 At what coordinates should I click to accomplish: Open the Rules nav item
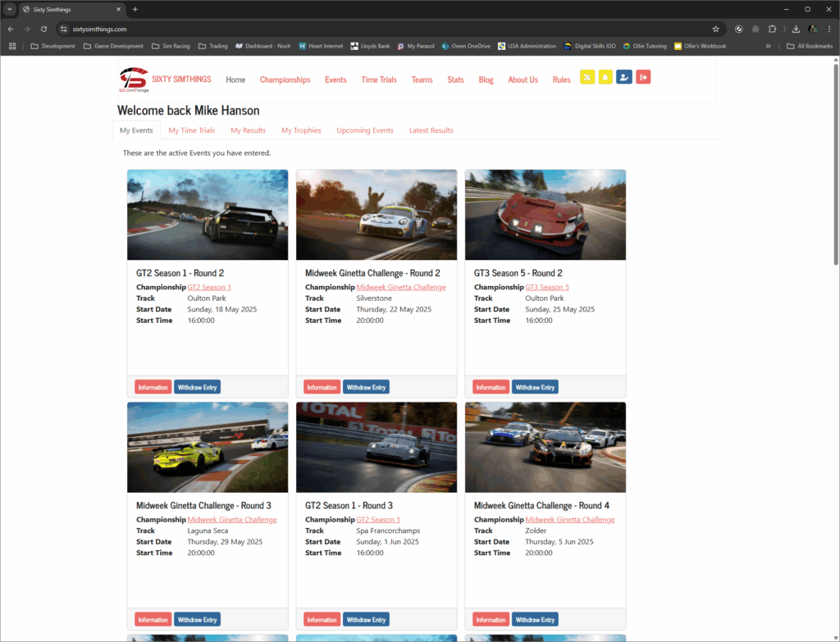click(561, 80)
